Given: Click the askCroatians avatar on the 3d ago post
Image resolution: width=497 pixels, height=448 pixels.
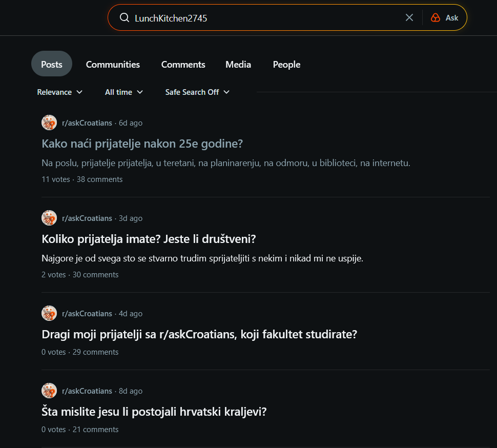Looking at the screenshot, I should (49, 218).
